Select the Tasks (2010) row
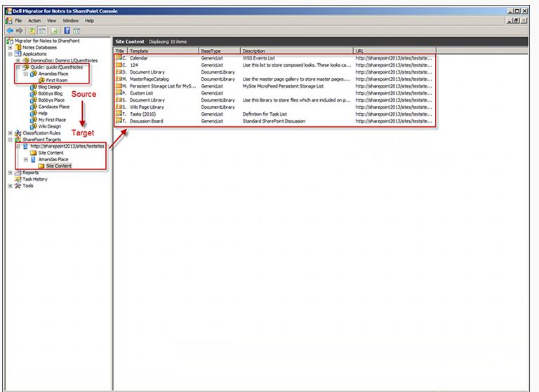 (275, 114)
